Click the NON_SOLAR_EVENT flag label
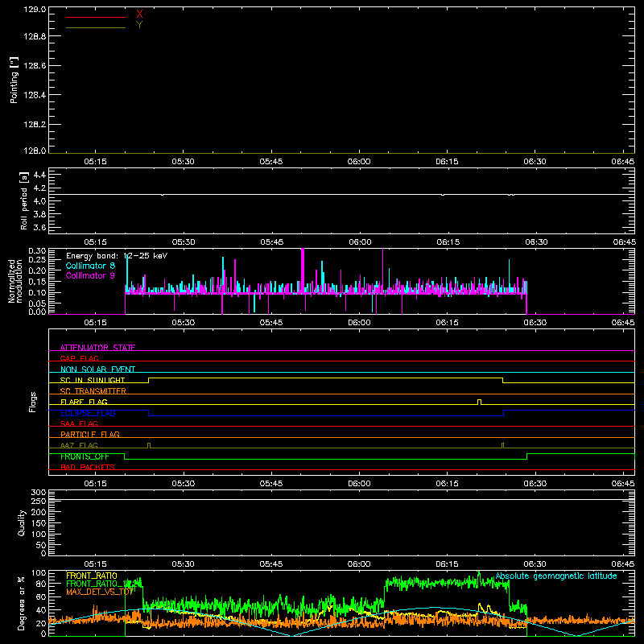 point(97,369)
